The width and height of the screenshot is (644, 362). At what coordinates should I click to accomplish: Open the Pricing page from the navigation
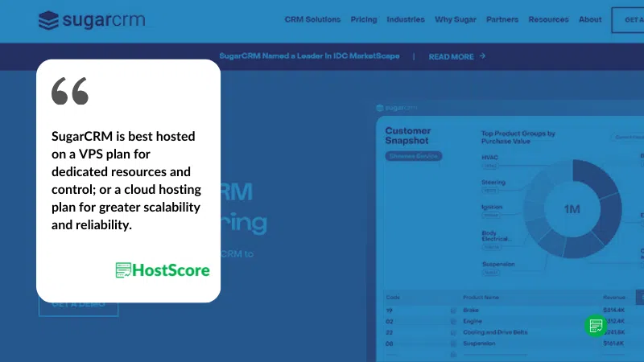coord(363,20)
